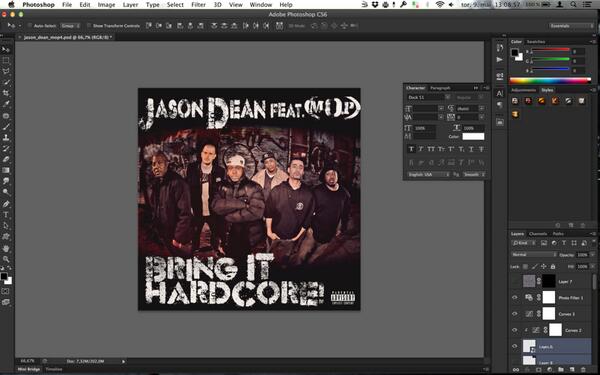The image size is (600, 375).
Task: Enable Show Transform Controls checkbox
Action: (x=88, y=26)
